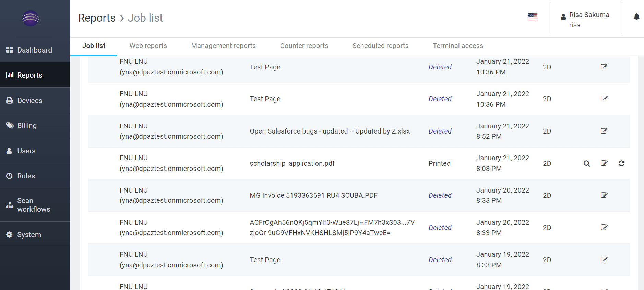Open the notifications bell icon

click(636, 17)
